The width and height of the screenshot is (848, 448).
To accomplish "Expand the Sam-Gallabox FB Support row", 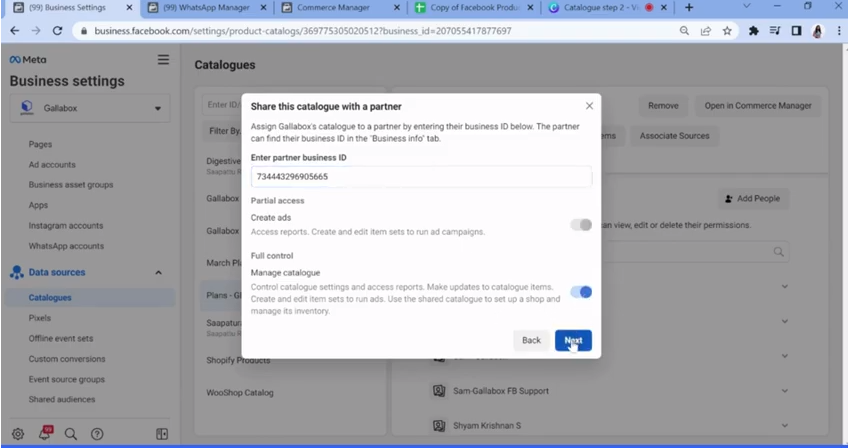I will pos(784,391).
